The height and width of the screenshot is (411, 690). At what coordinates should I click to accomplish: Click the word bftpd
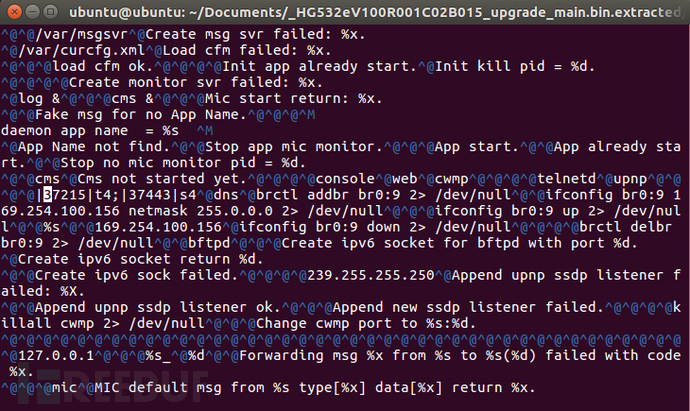pos(209,243)
